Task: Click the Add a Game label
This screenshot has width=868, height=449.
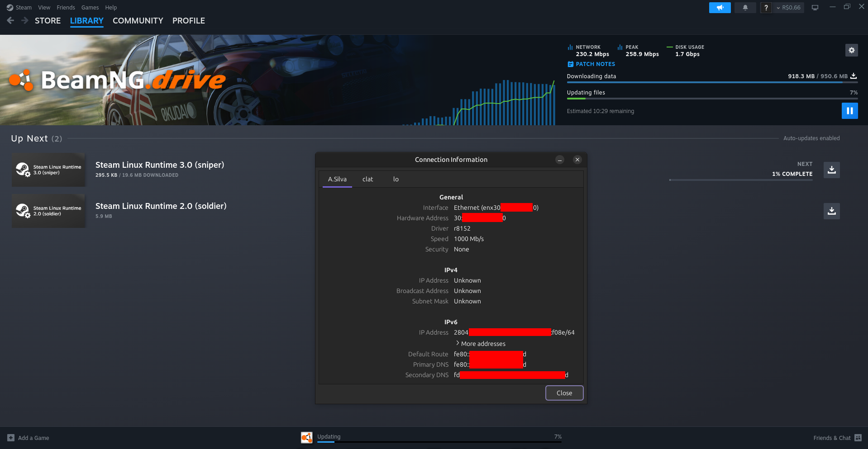Action: (x=33, y=438)
